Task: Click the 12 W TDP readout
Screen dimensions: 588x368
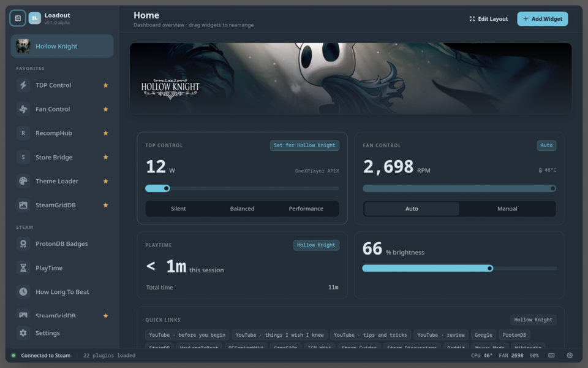Action: point(160,167)
